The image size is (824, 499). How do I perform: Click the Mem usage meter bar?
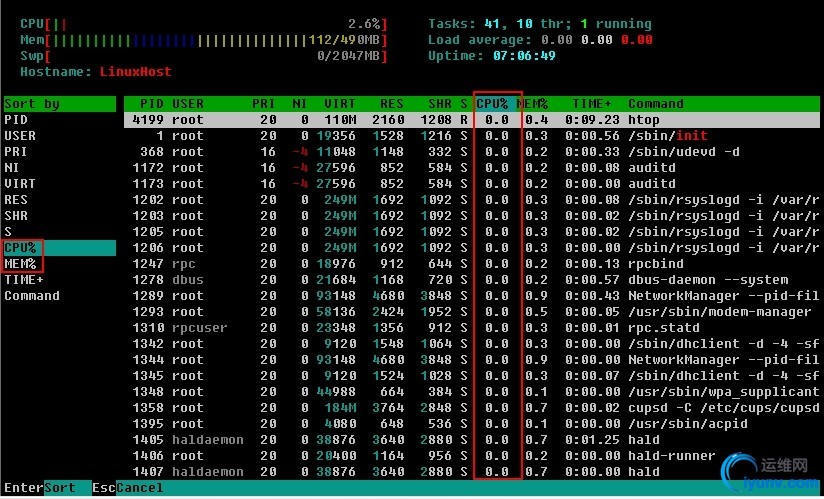203,40
